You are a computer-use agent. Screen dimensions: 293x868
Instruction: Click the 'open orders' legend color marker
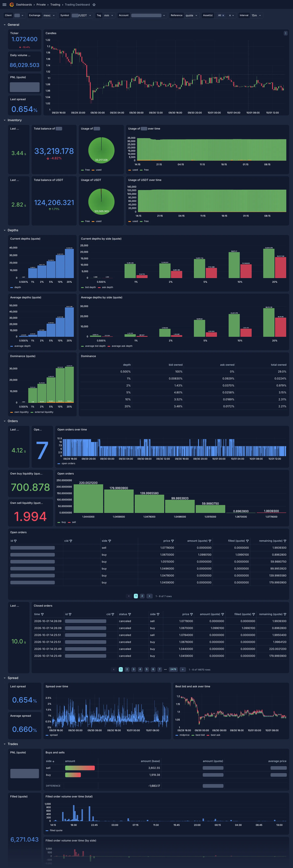tap(59, 464)
